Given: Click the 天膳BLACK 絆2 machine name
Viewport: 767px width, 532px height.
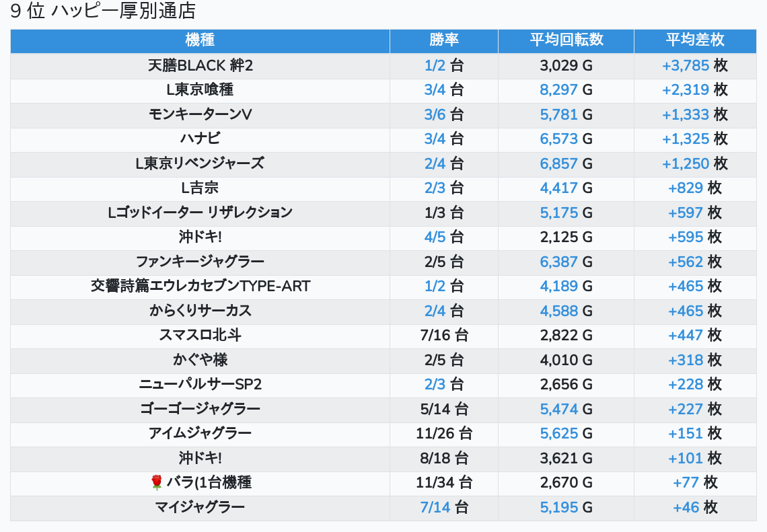Looking at the screenshot, I should 200,65.
